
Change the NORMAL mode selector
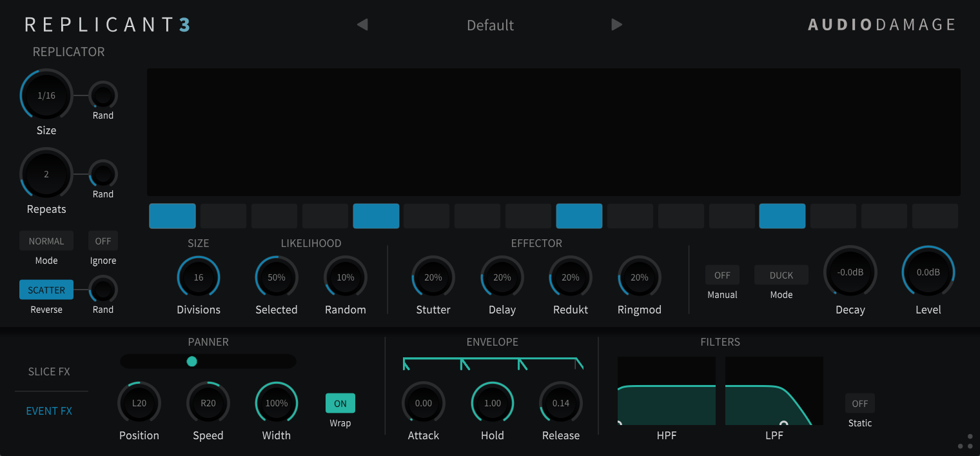tap(46, 241)
